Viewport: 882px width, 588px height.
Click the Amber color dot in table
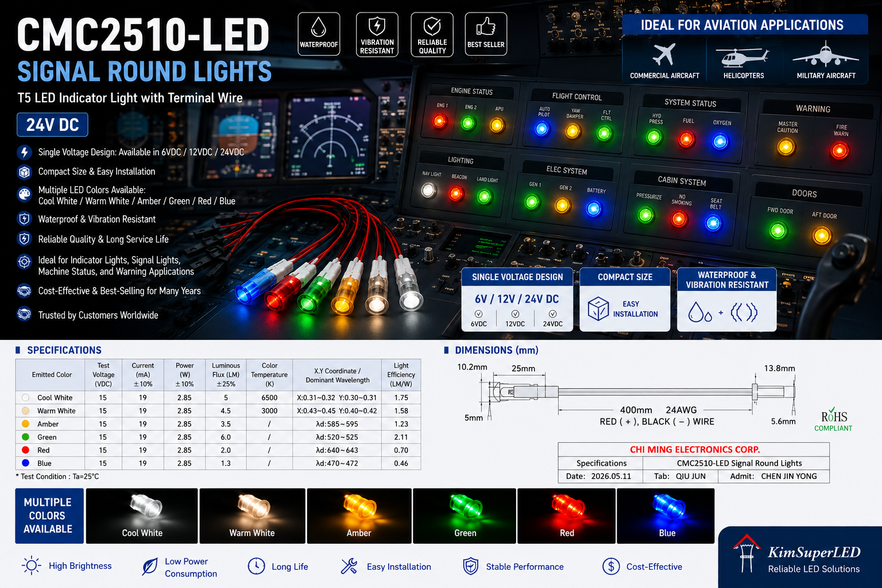(x=25, y=424)
